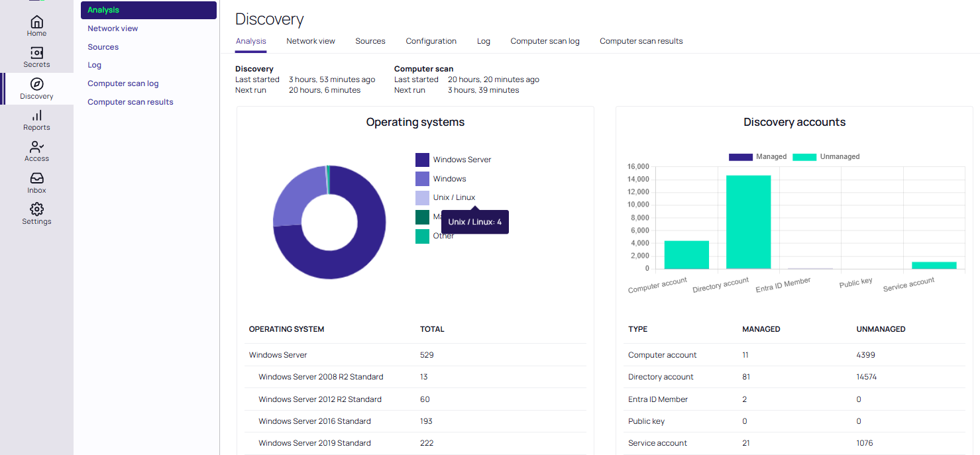Select Analysis in the left panel
Viewport: 980px width, 455px height.
click(105, 10)
